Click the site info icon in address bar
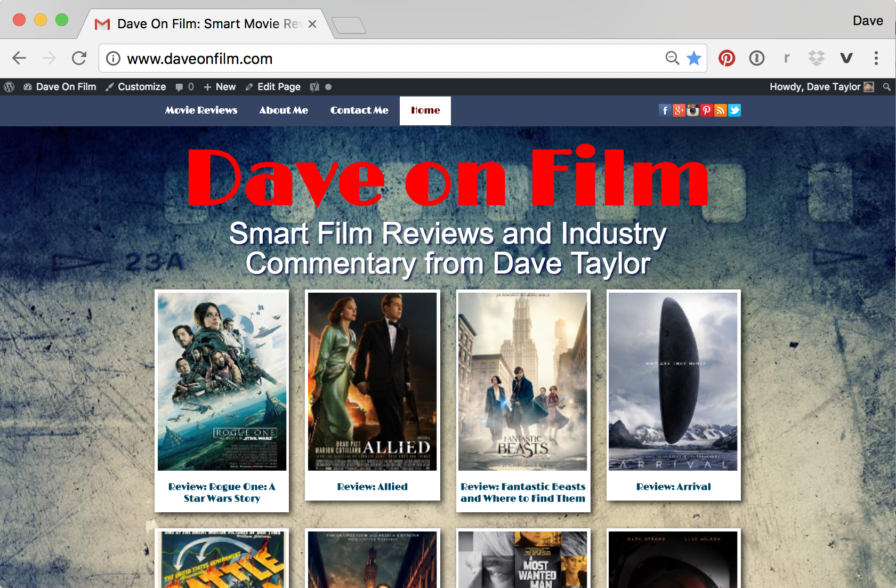 pyautogui.click(x=113, y=59)
